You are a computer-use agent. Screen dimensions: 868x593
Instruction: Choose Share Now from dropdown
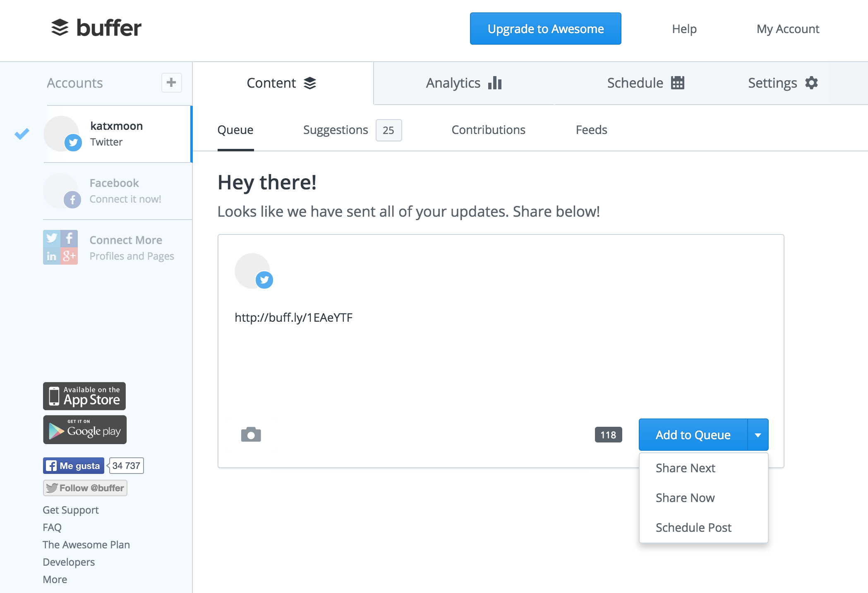coord(703,498)
